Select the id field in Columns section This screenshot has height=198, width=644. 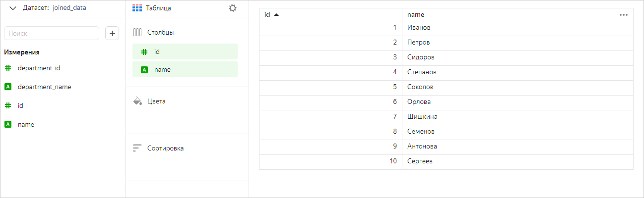click(185, 51)
